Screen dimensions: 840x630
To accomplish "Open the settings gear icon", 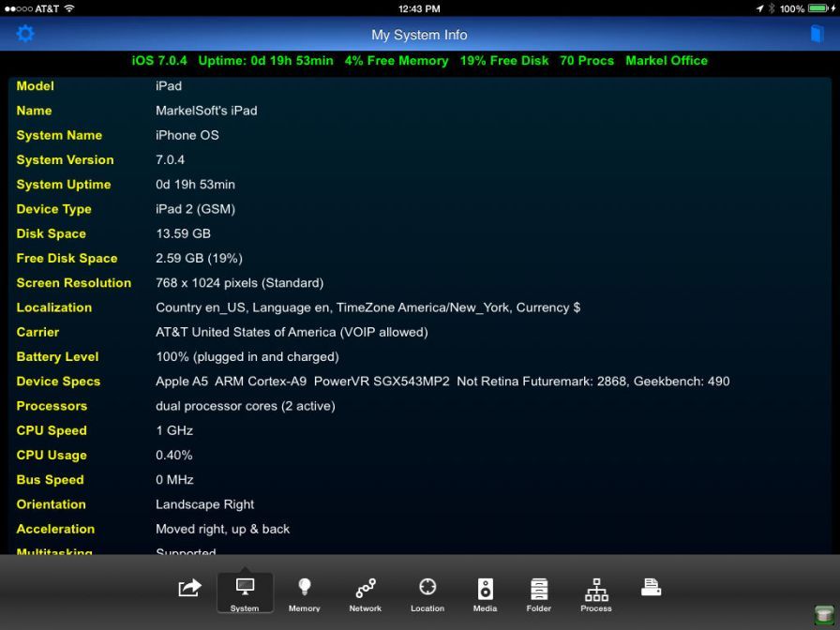I will [x=25, y=34].
